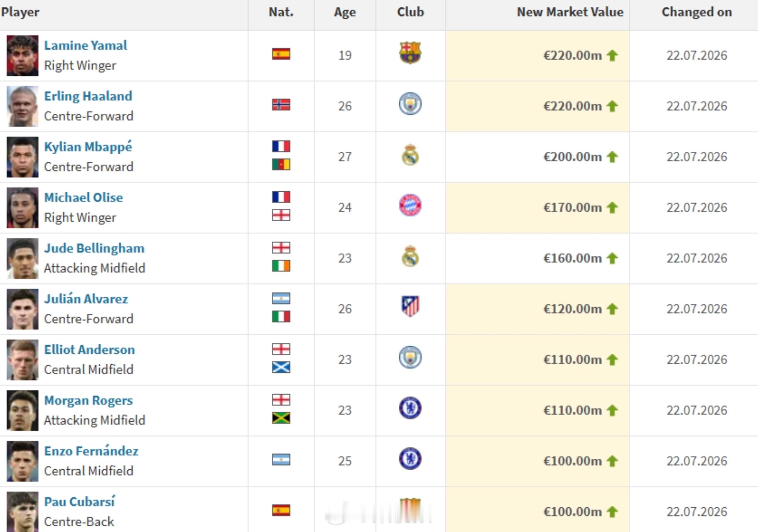Click the Norway flag in Haaland's row
This screenshot has height=532, width=758.
point(281,105)
